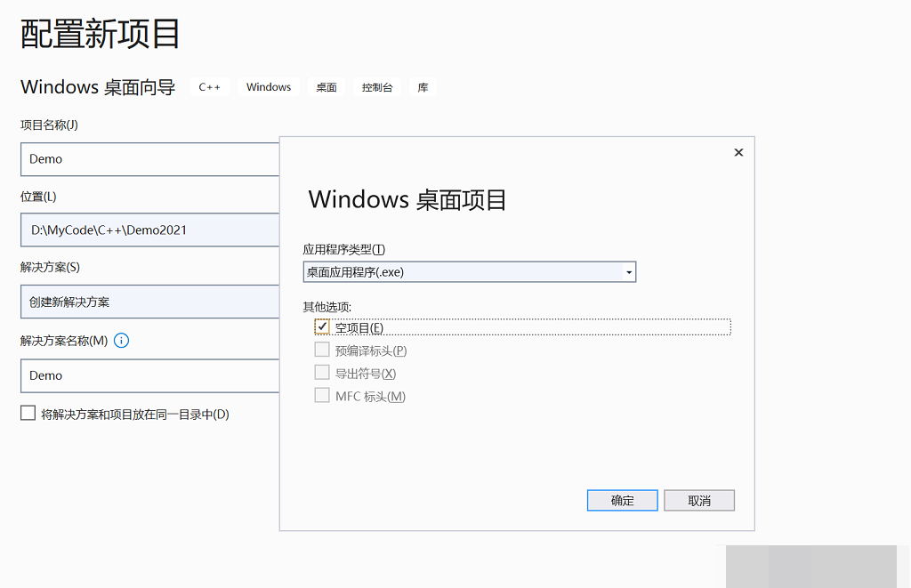Click the 应用程序类型(T) label
911x588 pixels.
pos(344,249)
